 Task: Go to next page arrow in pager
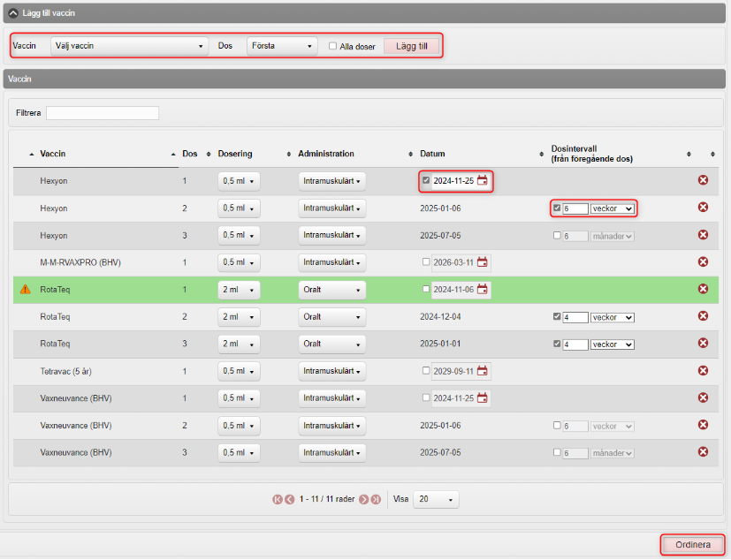[x=363, y=499]
